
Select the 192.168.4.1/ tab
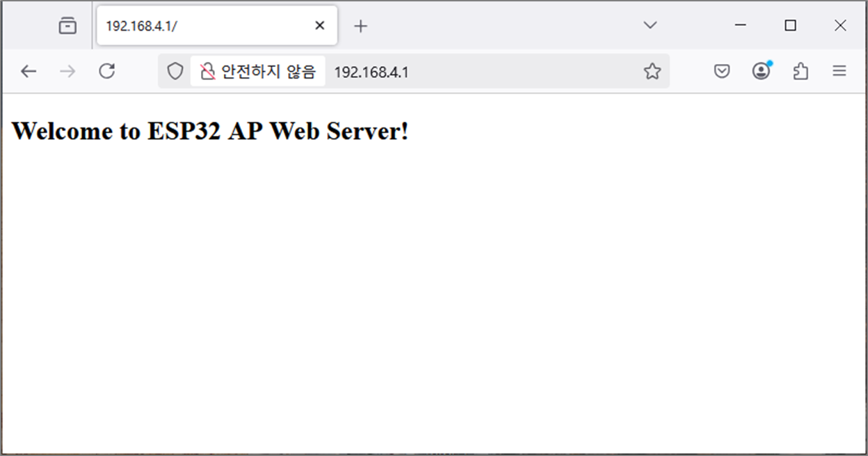click(x=217, y=26)
